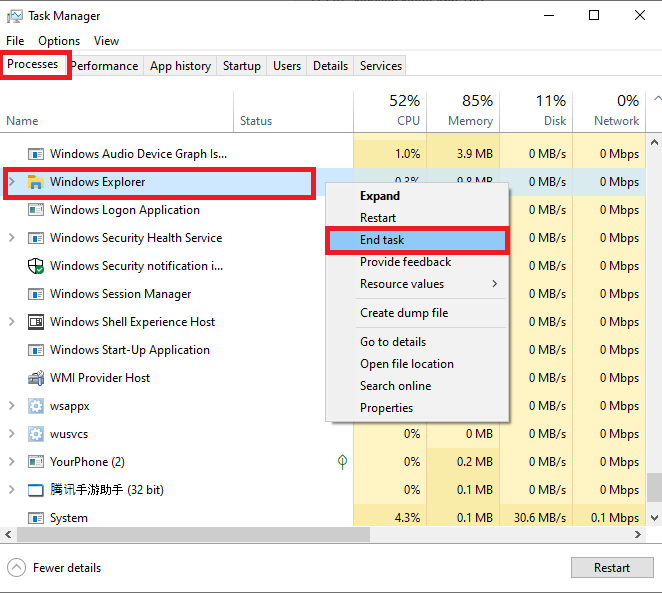Click the Windows Shell Experience Host icon
This screenshot has width=662, height=593.
tap(35, 322)
